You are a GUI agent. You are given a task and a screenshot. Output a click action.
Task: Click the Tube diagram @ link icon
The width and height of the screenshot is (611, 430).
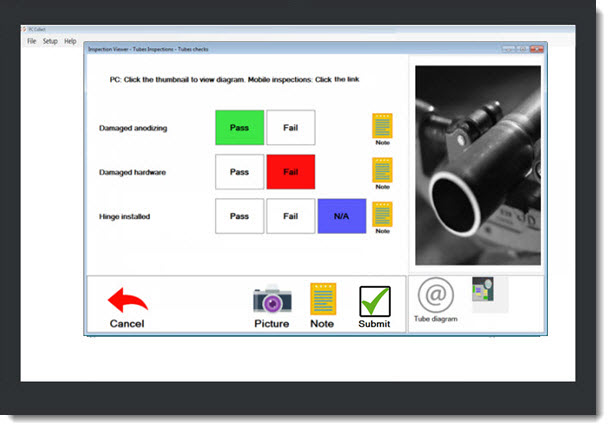coord(435,295)
